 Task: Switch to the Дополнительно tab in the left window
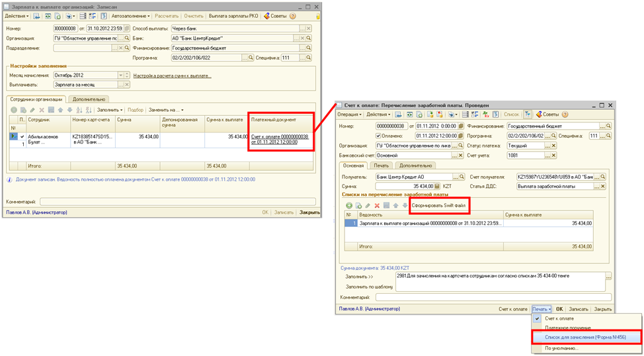89,99
